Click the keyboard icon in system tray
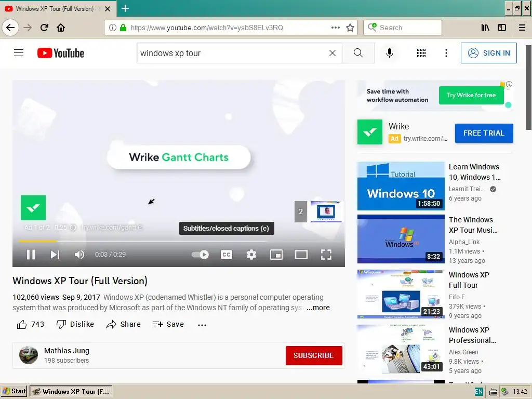The height and width of the screenshot is (399, 532). tap(494, 392)
